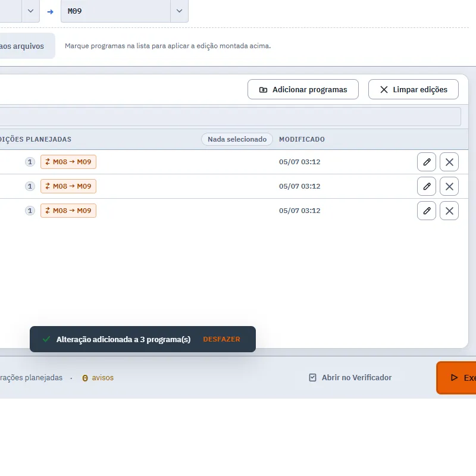The width and height of the screenshot is (476, 476).
Task: Open the M09 replacement dropdown arrow
Action: point(180,11)
